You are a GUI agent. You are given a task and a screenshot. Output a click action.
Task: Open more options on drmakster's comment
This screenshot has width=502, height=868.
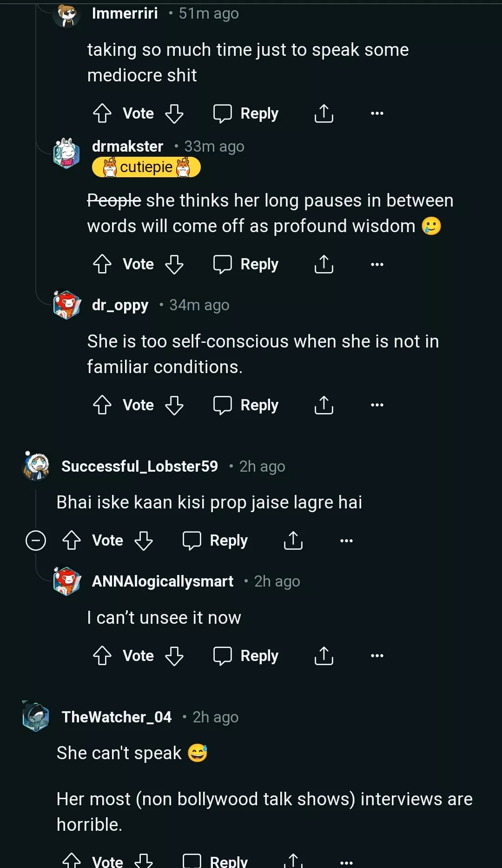pos(377,264)
